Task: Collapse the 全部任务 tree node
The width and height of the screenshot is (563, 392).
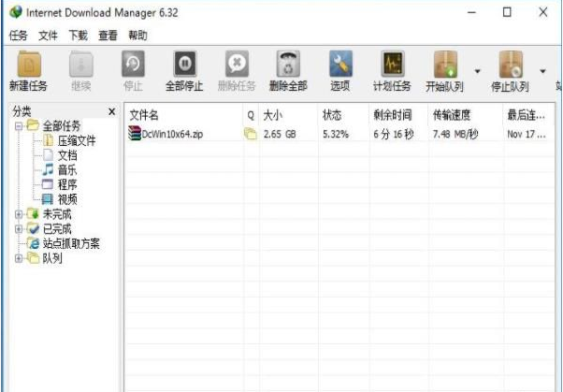Action: pos(19,126)
